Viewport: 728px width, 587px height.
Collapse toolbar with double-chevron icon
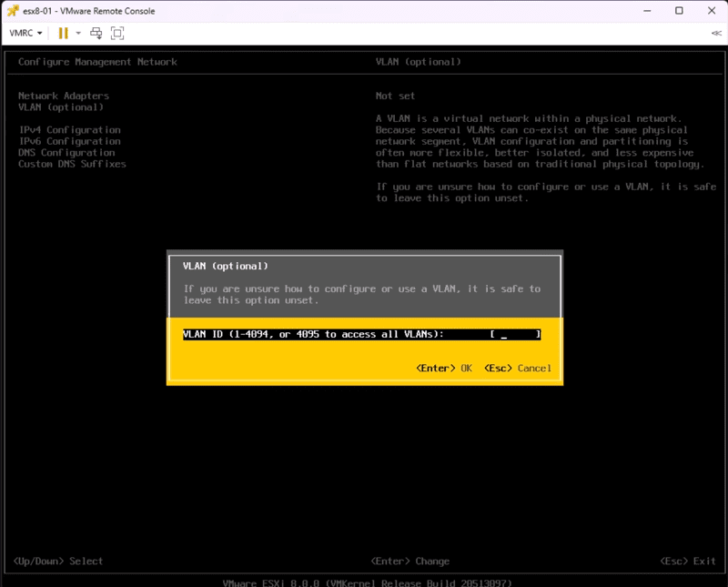point(716,33)
